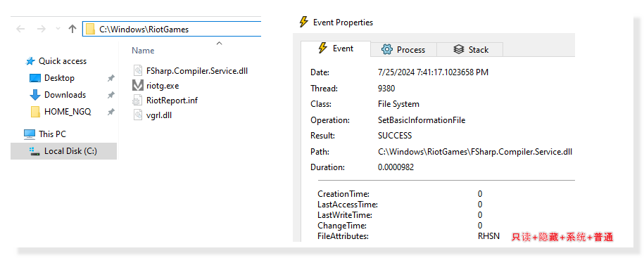Select the riotg.exe file icon
Image resolution: width=644 pixels, height=258 pixels.
[137, 86]
